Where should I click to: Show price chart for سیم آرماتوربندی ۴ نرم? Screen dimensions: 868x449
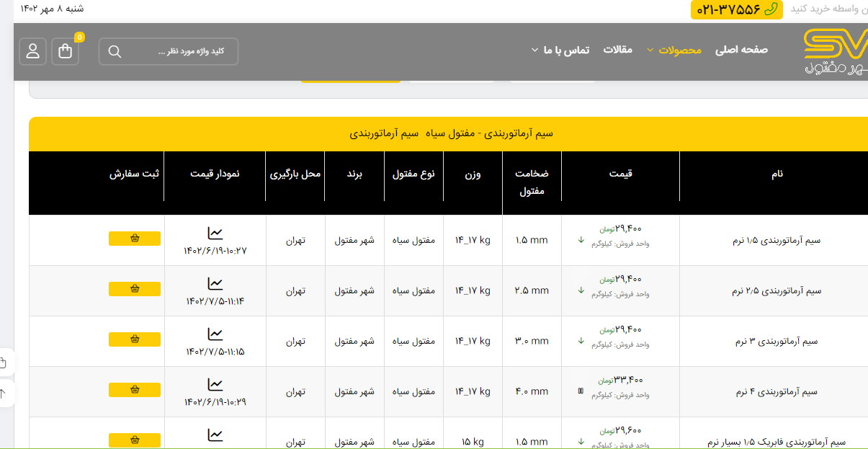[x=215, y=385]
